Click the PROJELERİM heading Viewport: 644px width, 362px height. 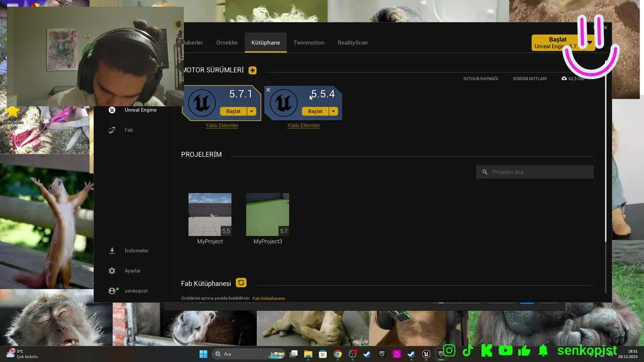click(x=201, y=154)
